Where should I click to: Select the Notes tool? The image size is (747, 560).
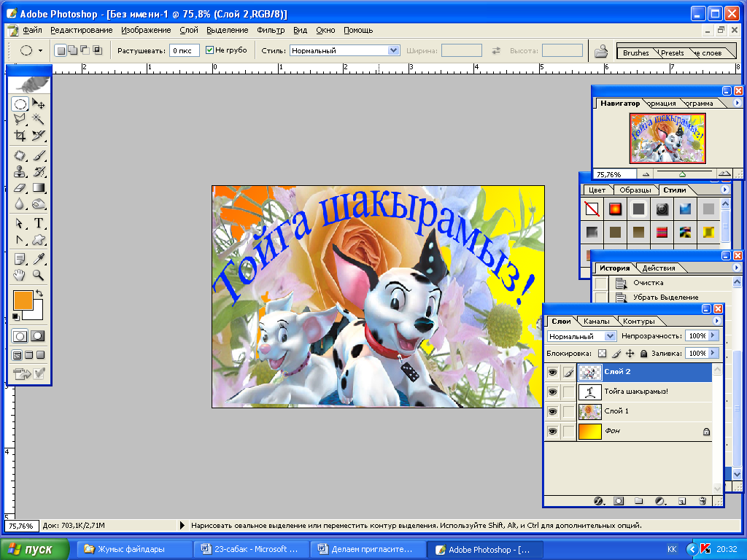[20, 259]
